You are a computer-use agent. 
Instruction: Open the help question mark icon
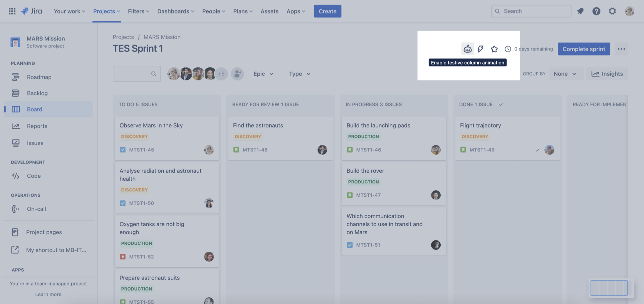click(x=596, y=11)
